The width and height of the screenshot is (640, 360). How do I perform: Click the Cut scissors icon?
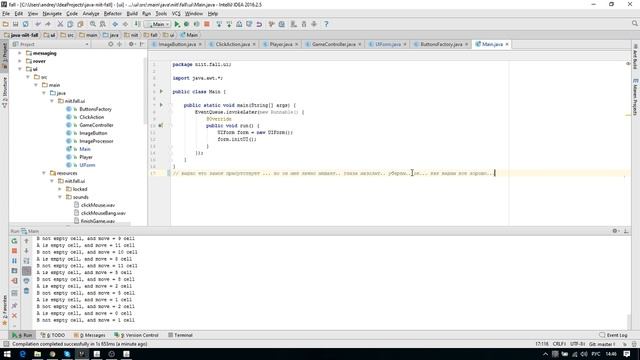coord(60,24)
